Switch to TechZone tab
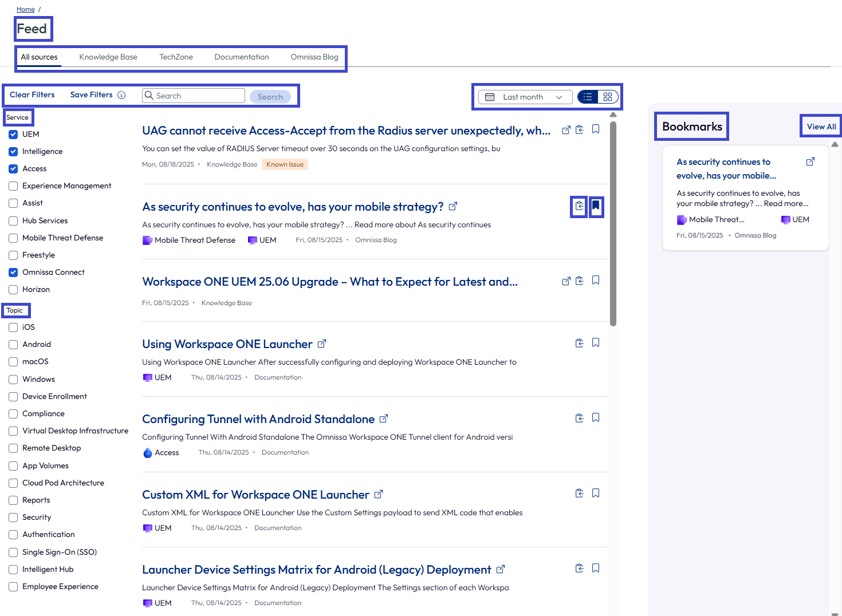Viewport: 842px width, 616px height. click(176, 57)
